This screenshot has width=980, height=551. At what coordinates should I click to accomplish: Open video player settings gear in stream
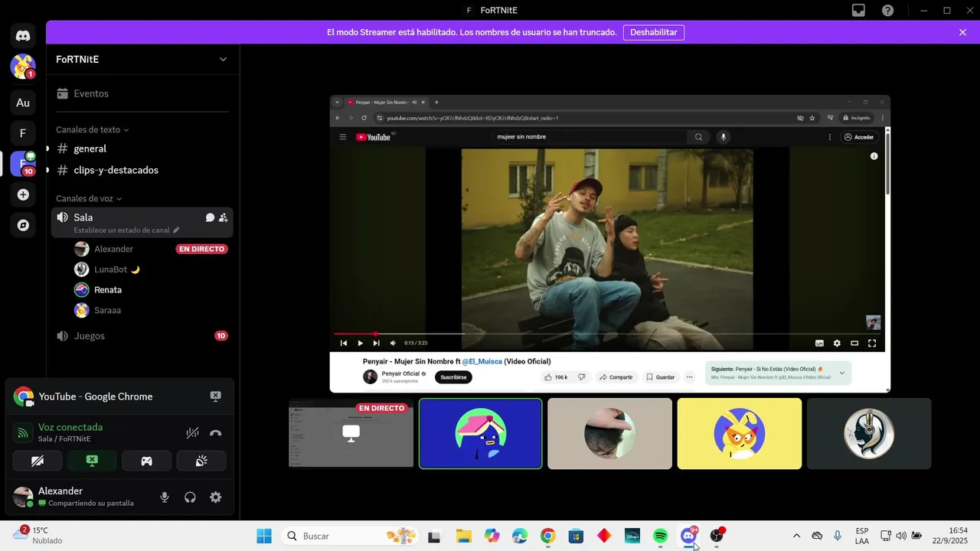837,343
